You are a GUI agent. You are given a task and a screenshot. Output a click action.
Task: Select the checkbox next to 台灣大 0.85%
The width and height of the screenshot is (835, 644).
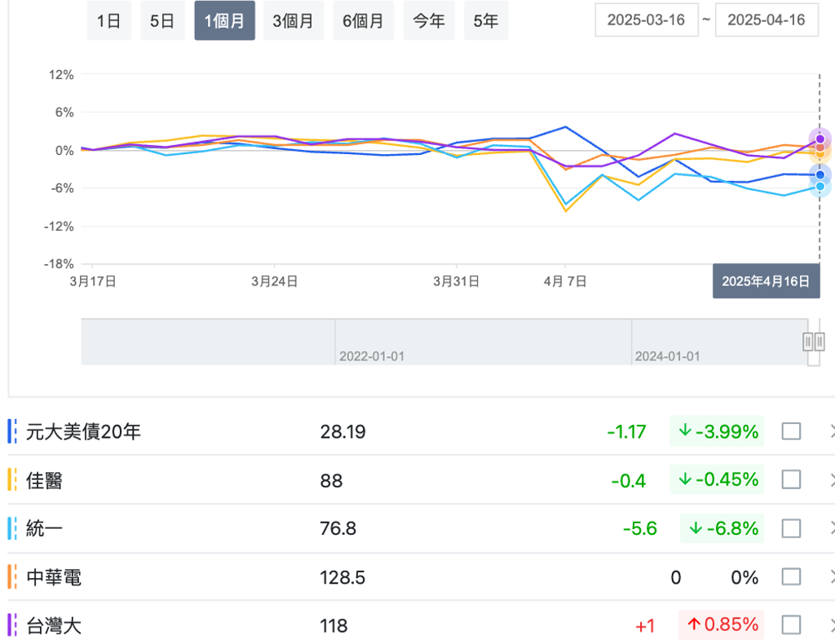[x=791, y=625]
